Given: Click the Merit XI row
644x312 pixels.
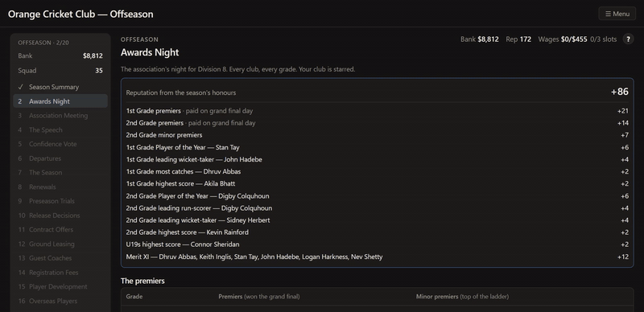Looking at the screenshot, I should pyautogui.click(x=377, y=257).
